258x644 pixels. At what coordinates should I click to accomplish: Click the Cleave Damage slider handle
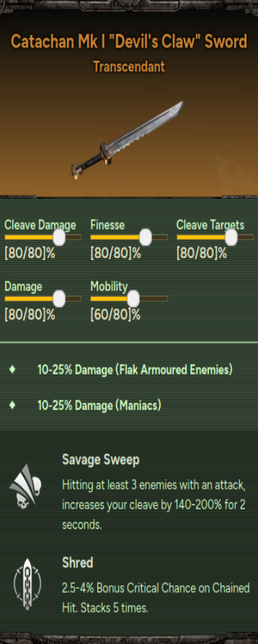coord(59,238)
